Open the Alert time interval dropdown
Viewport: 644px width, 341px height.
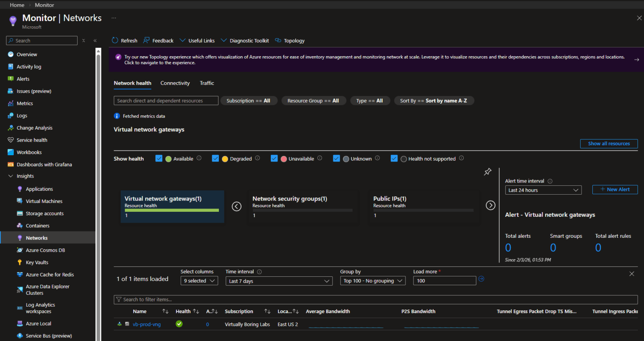coord(543,190)
